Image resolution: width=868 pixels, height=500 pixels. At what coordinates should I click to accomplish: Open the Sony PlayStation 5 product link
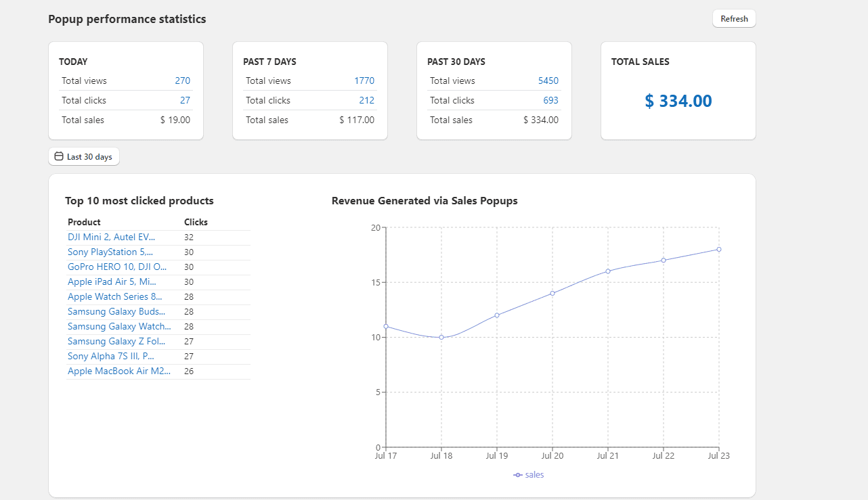tap(110, 252)
